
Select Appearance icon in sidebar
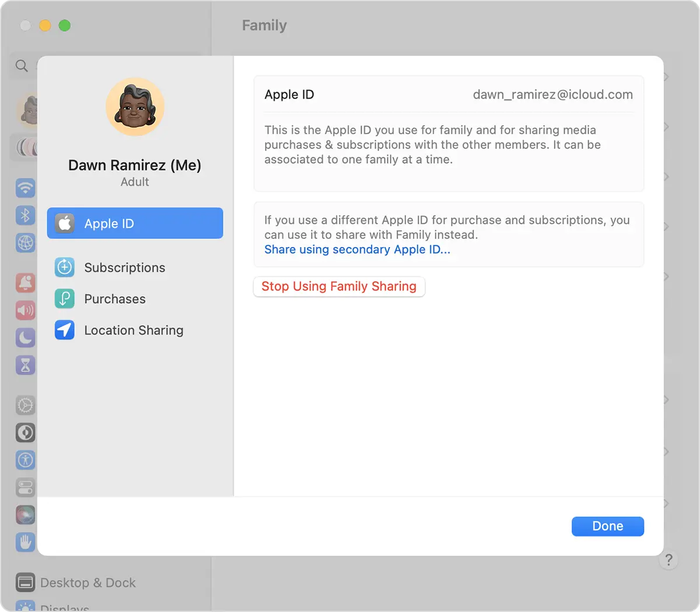click(26, 432)
